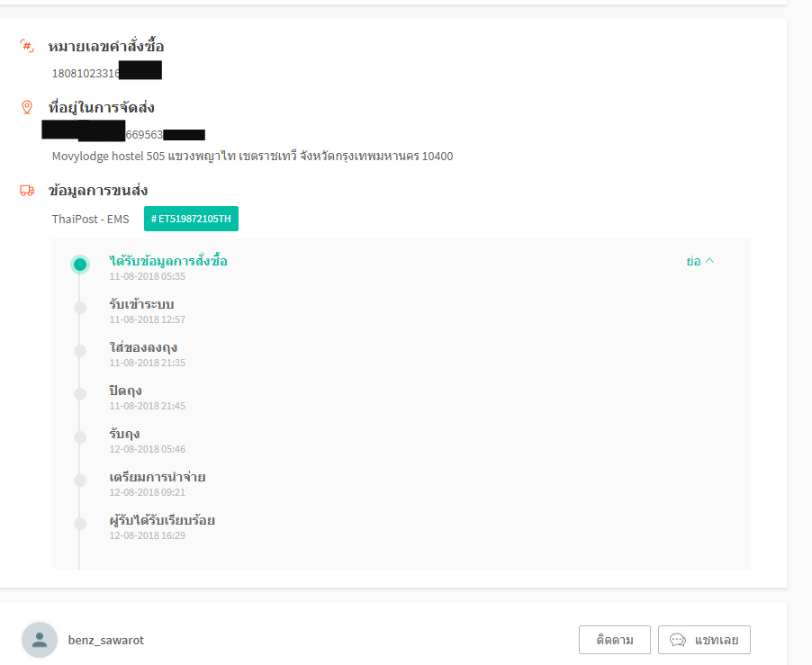Click the shipping address pin icon

click(x=27, y=107)
